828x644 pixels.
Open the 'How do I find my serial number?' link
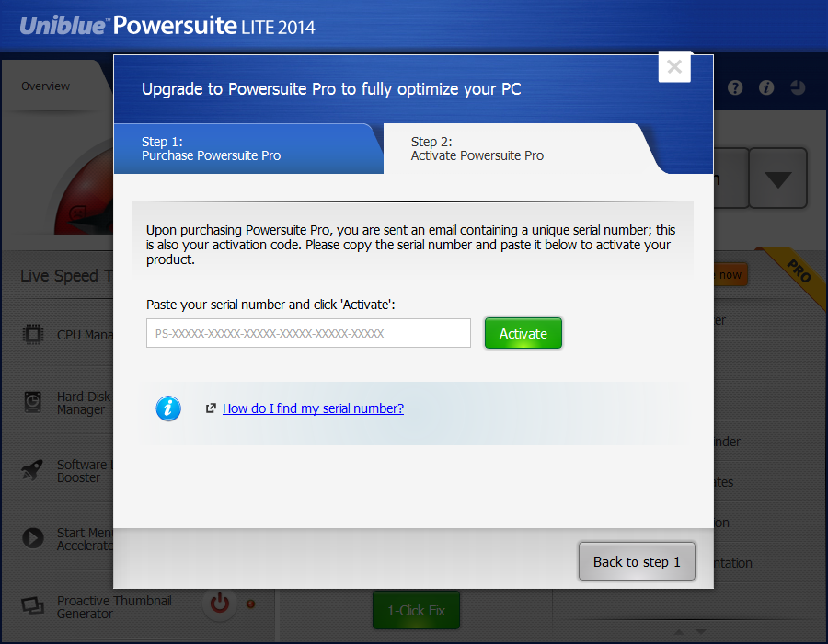pyautogui.click(x=313, y=408)
